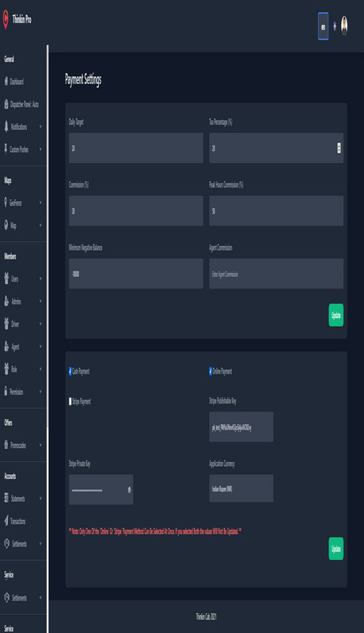364x633 pixels.
Task: Enable the Stripe Payment checkbox
Action: pos(70,401)
